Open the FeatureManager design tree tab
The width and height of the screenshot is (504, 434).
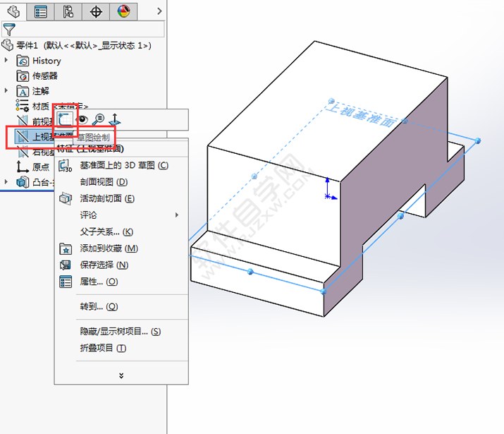pos(13,12)
